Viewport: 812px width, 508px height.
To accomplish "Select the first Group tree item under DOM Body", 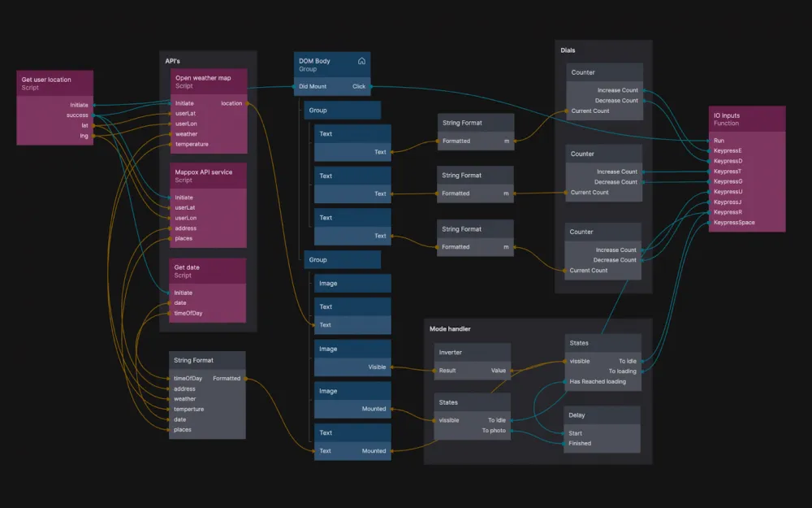I will click(343, 111).
